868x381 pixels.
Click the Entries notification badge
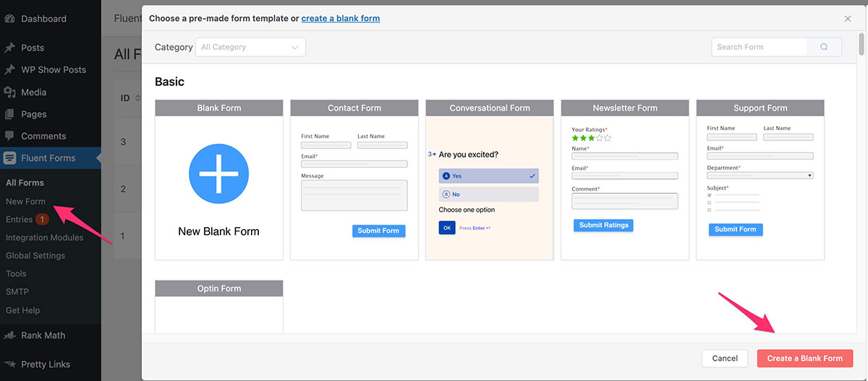[x=43, y=219]
